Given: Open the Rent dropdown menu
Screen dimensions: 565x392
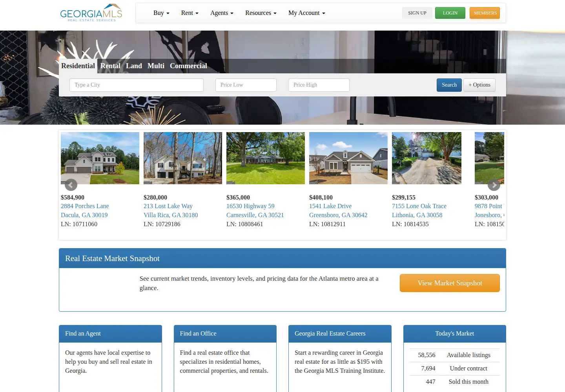Looking at the screenshot, I should pos(190,13).
